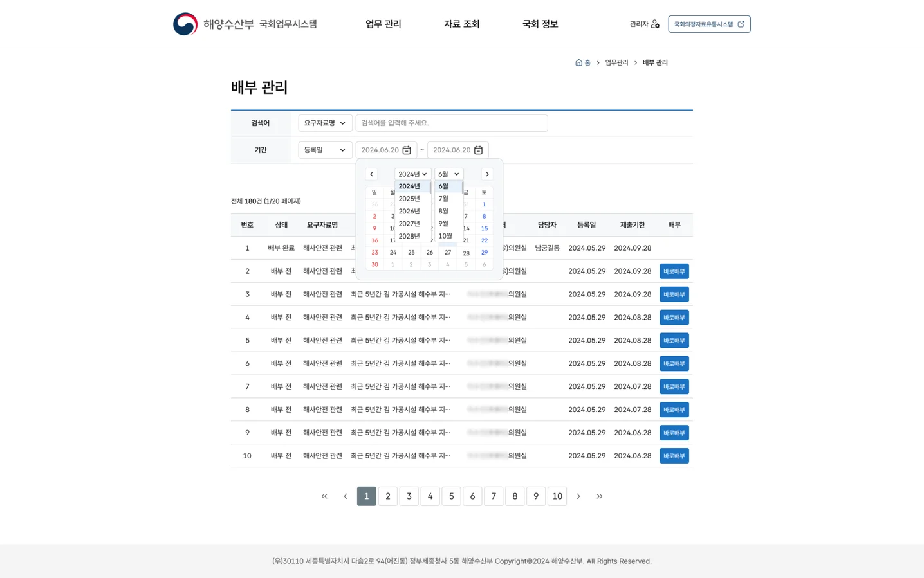924x578 pixels.
Task: Click the end date 2024.06.20 field
Action: (457, 150)
